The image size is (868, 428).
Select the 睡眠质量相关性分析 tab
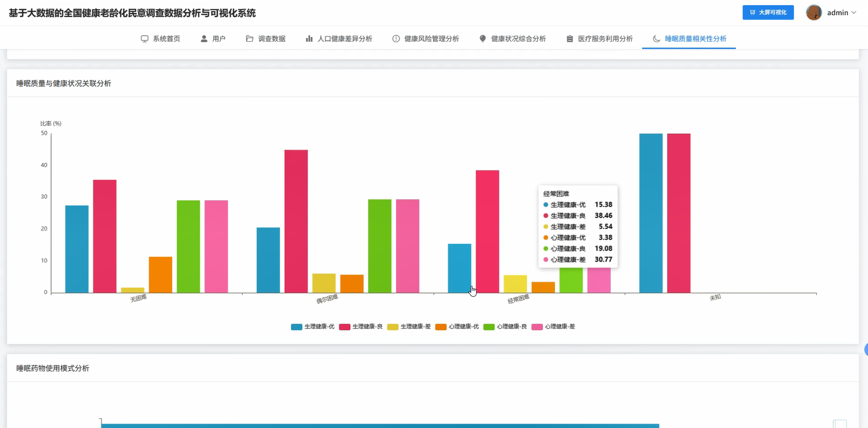pyautogui.click(x=689, y=39)
